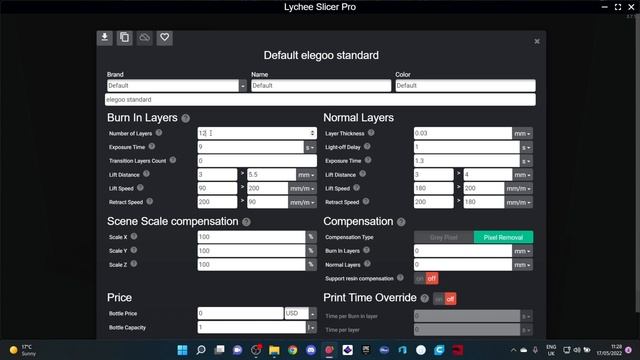Show help for Light-off Delay
This screenshot has width=640, height=360.
tap(367, 146)
